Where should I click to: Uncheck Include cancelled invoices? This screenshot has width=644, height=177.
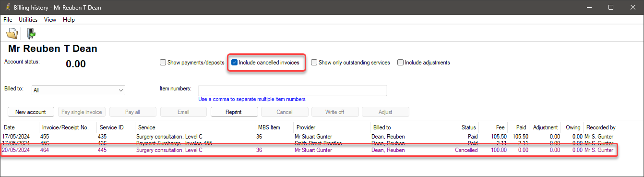(235, 63)
